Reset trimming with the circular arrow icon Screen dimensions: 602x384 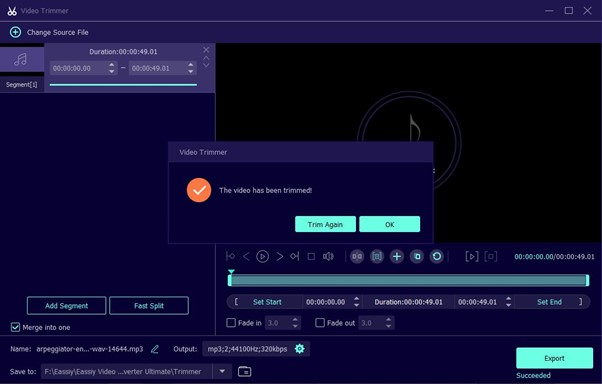coord(437,256)
